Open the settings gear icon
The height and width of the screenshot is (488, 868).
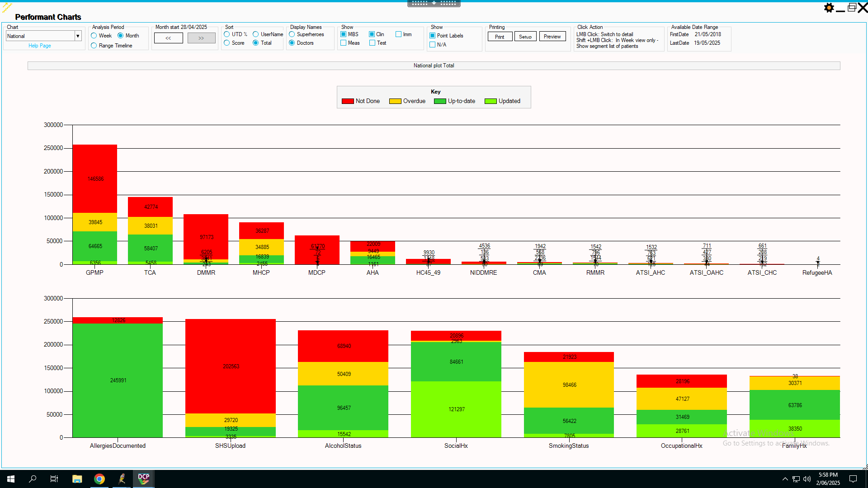[x=829, y=8]
